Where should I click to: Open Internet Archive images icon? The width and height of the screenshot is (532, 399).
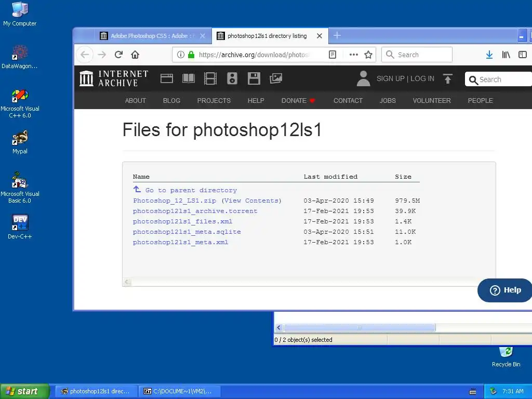click(x=276, y=79)
